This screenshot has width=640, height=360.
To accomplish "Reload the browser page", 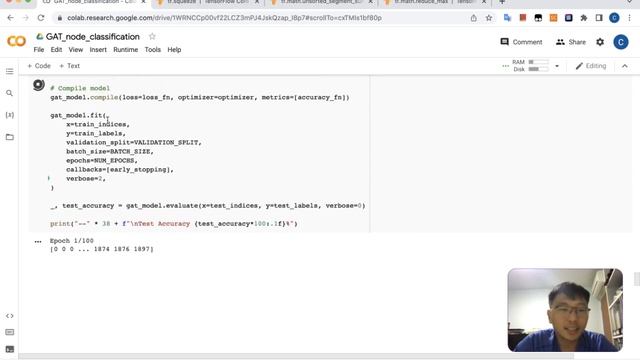I will point(41,18).
